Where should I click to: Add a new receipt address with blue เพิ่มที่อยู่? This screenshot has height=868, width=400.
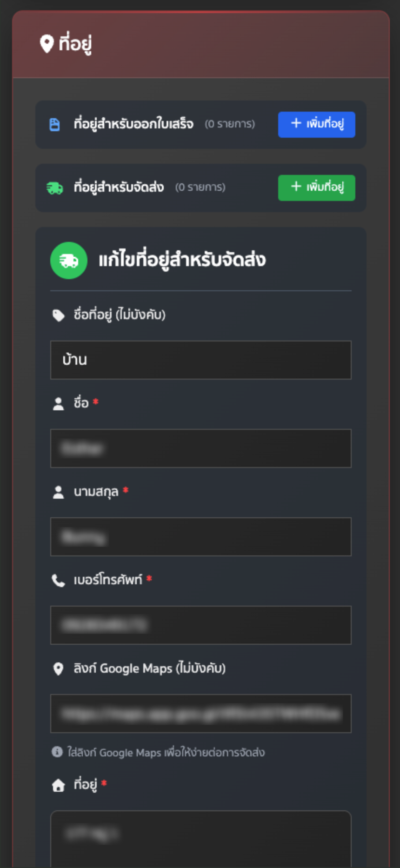click(x=316, y=124)
